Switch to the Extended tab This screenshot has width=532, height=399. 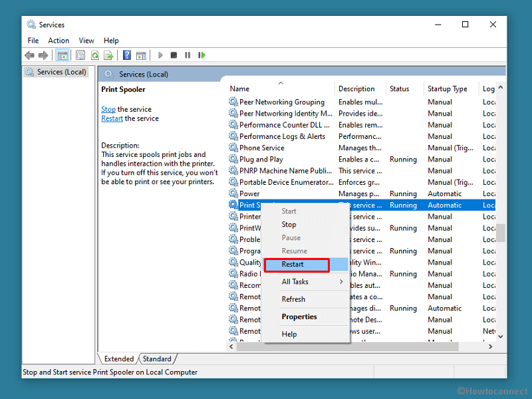tap(119, 358)
